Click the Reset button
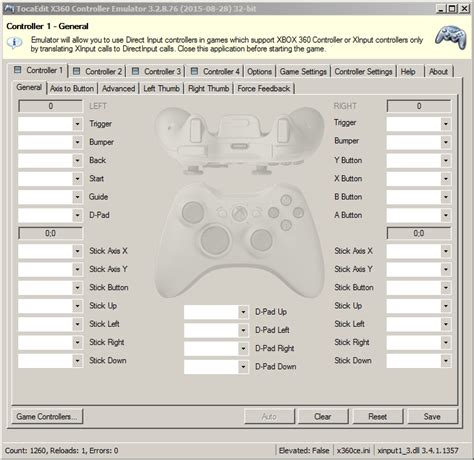The image size is (474, 460). pos(378,417)
